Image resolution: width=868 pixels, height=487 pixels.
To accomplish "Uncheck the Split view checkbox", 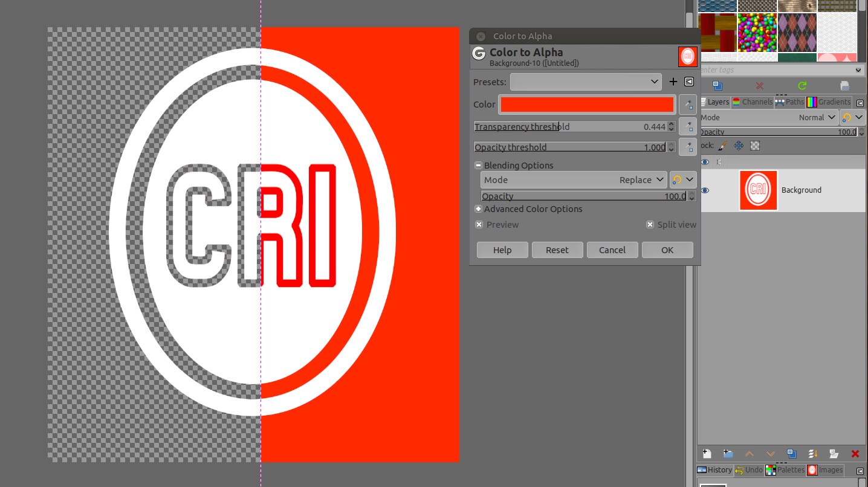I will 650,225.
